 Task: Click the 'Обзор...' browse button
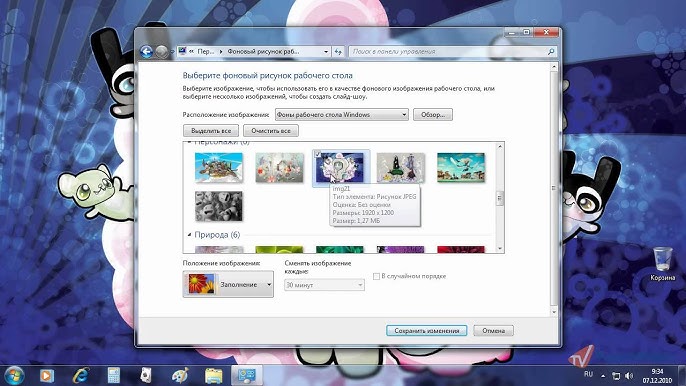point(433,115)
